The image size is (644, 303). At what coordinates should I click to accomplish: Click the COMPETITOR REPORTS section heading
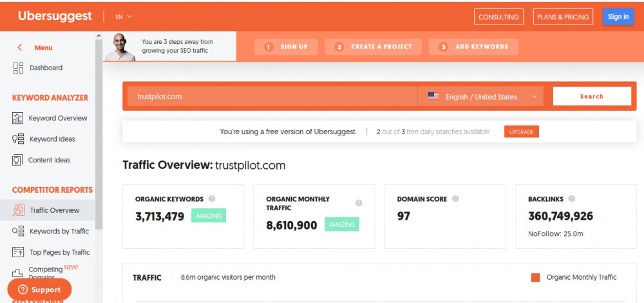pos(53,190)
